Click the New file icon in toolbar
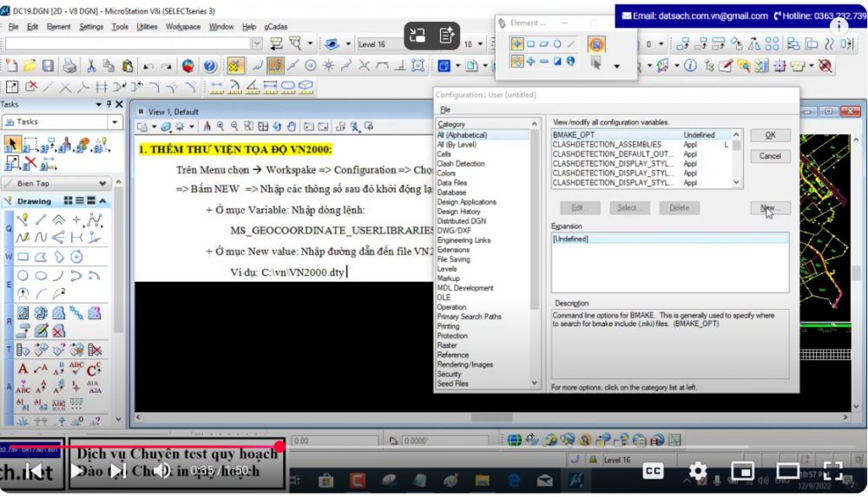 point(11,66)
